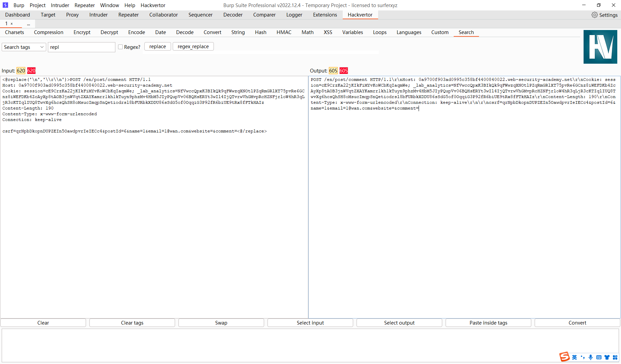Click the empty bottom log text area
Image resolution: width=621 pixels, height=364 pixels.
310,345
